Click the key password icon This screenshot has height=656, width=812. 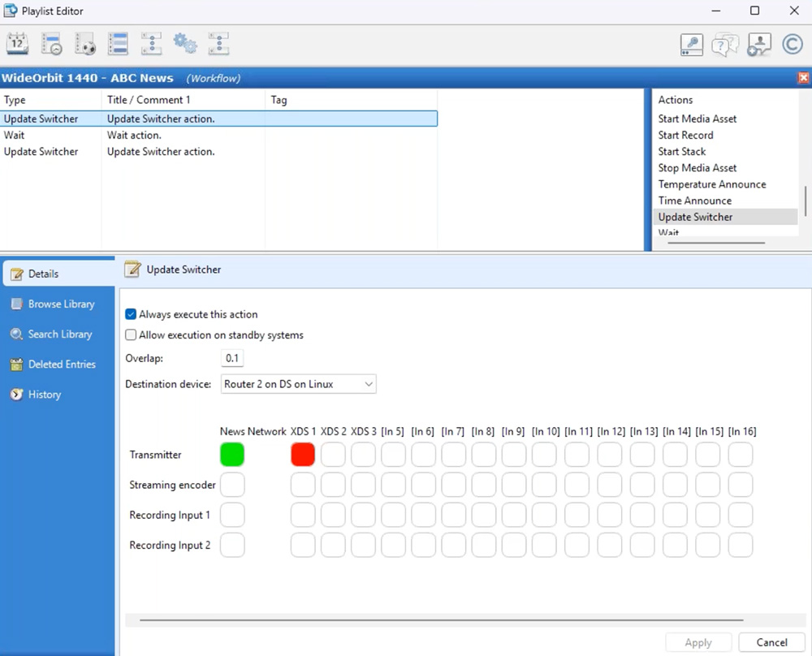[691, 45]
